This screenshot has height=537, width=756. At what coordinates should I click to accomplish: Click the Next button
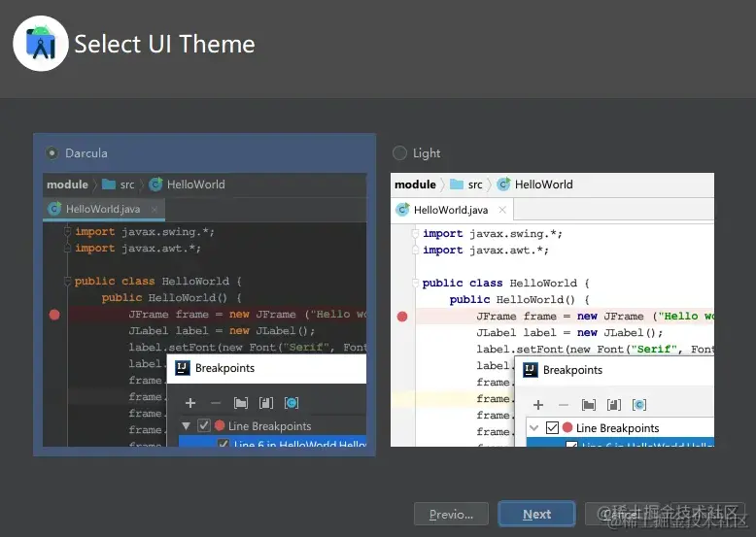point(536,515)
